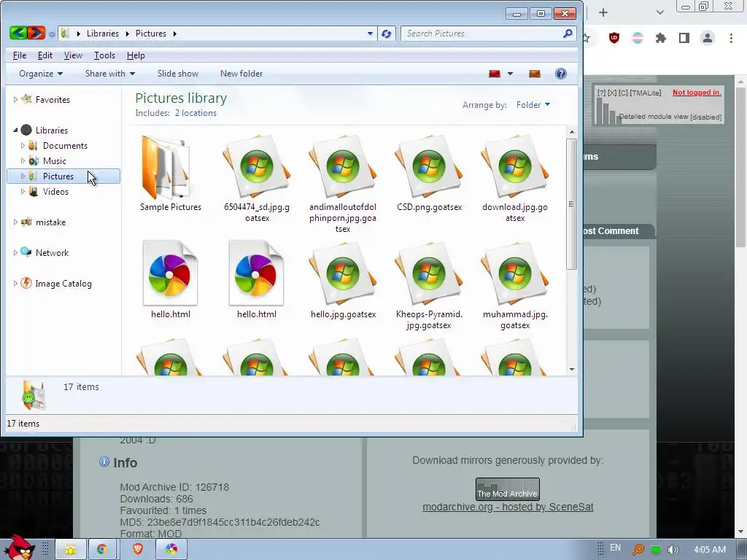
Task: Collapse the Libraries tree node
Action: click(x=15, y=130)
